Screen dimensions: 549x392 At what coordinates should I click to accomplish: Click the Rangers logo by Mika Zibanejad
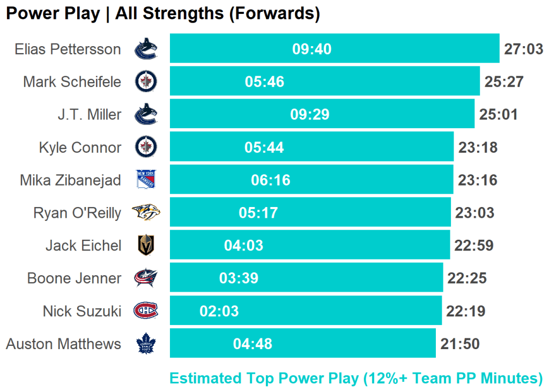(145, 180)
